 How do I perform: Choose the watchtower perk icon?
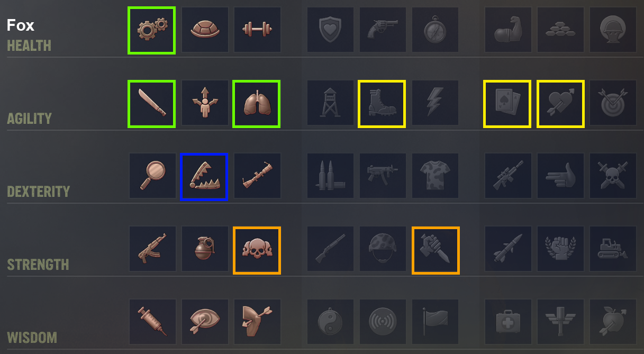(331, 103)
